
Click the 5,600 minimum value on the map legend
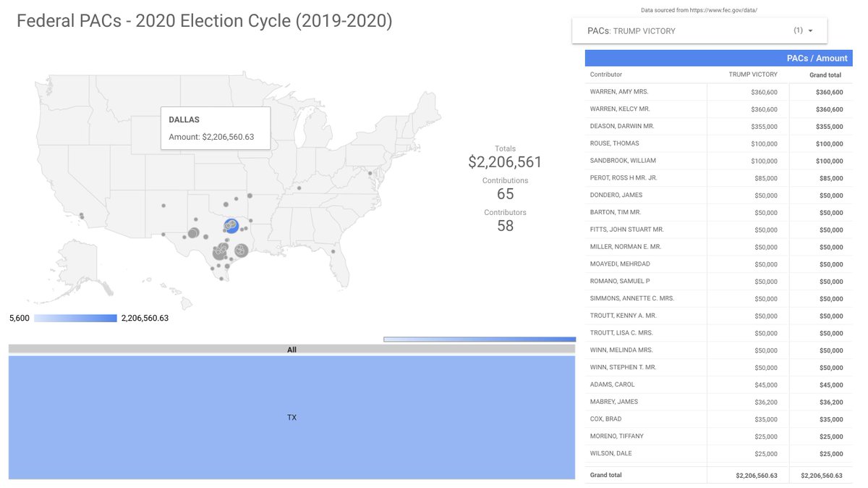(20, 318)
